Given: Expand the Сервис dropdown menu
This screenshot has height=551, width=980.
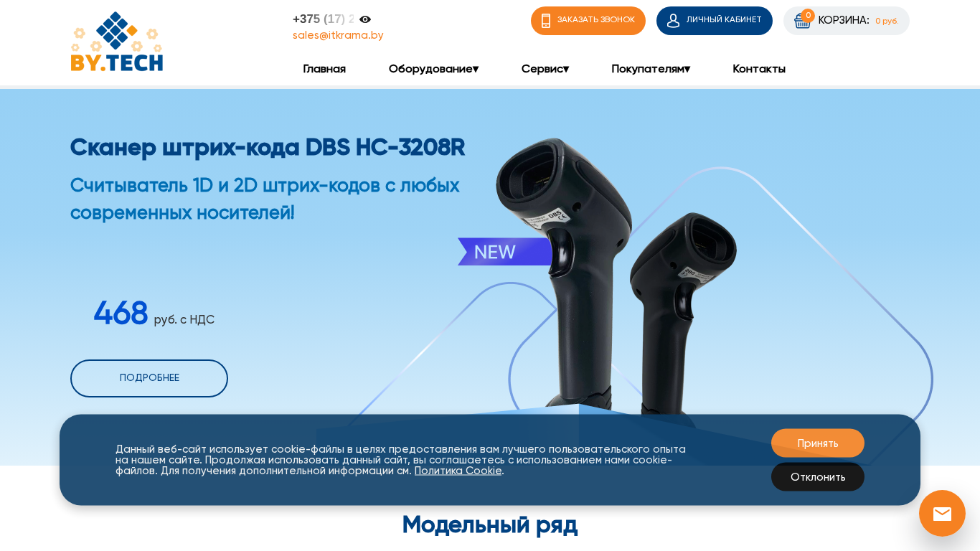Looking at the screenshot, I should pyautogui.click(x=545, y=69).
